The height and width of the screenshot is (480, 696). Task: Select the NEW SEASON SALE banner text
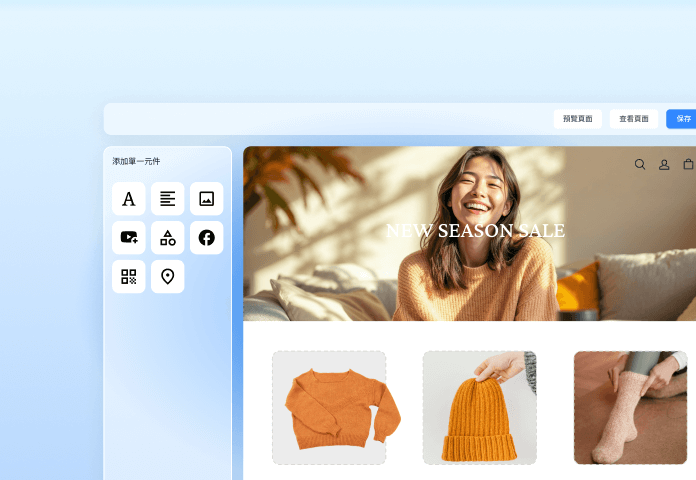[x=475, y=230]
